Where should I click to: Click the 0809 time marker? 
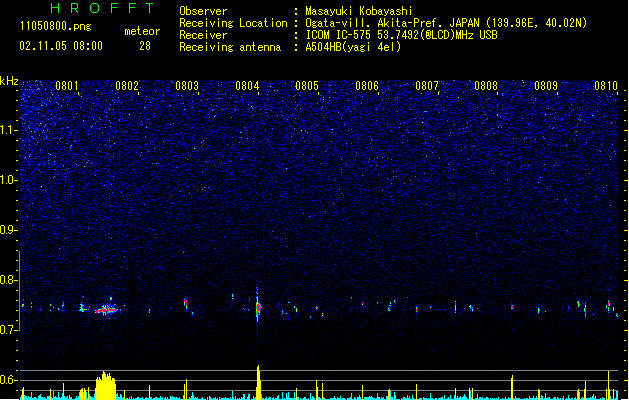[546, 86]
